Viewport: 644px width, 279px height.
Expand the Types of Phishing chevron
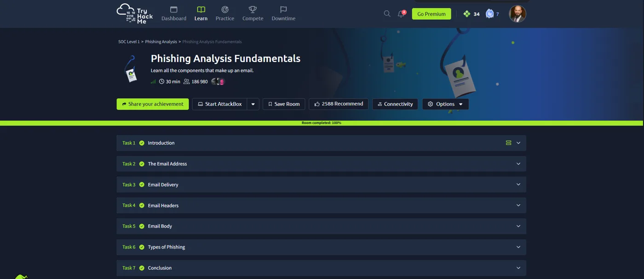pos(518,247)
